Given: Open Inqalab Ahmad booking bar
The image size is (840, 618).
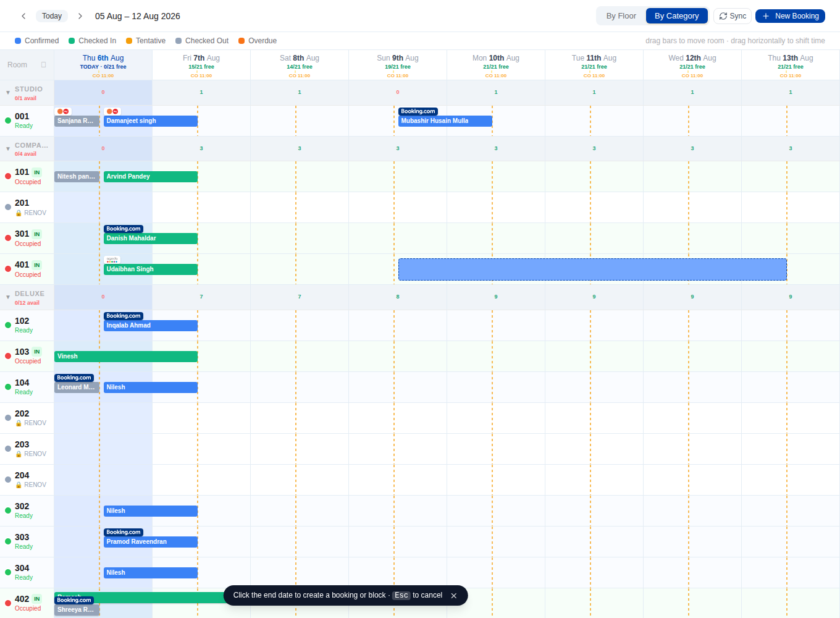Looking at the screenshot, I should 151,326.
